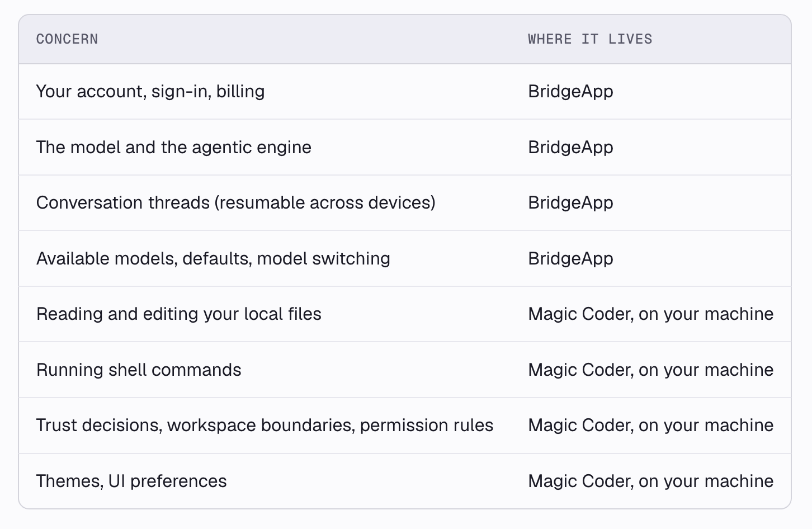Click BridgeApp in the Available models row
Screen dimensions: 812x529
coord(570,258)
